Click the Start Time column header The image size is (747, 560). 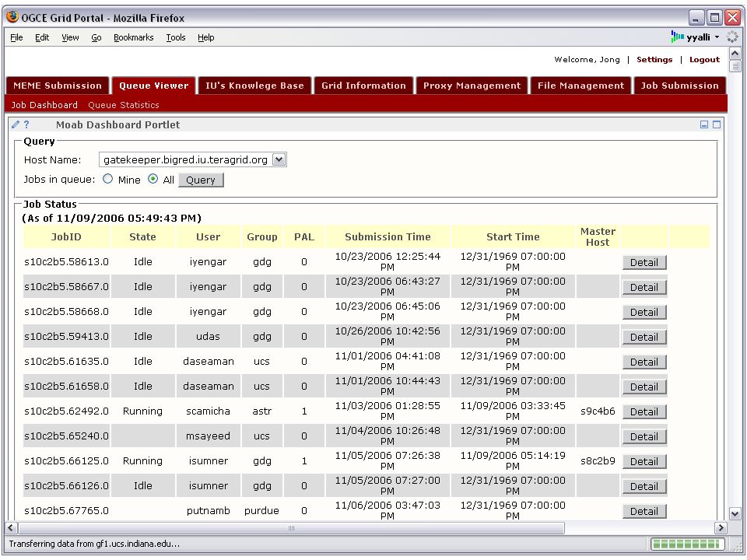[x=513, y=236]
